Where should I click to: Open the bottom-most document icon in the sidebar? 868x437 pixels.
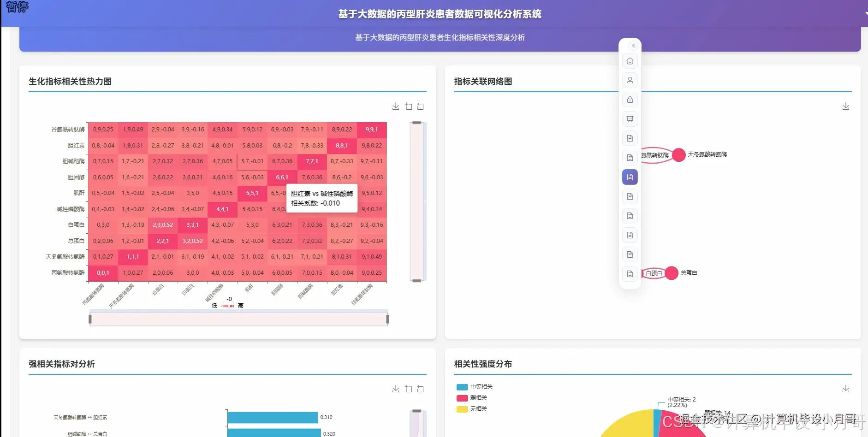tap(630, 274)
